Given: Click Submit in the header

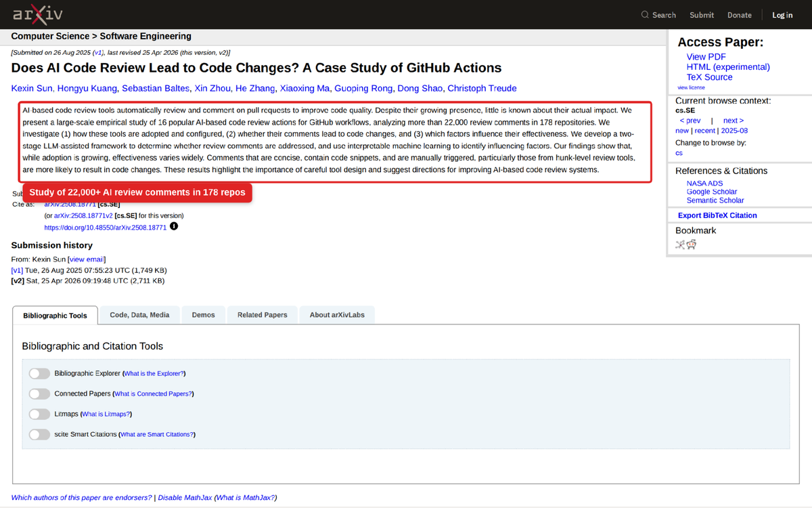Looking at the screenshot, I should click(x=702, y=15).
